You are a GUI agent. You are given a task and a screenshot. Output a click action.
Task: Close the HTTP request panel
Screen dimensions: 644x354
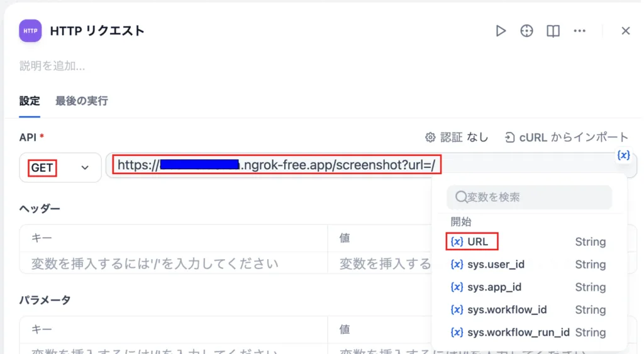(625, 31)
